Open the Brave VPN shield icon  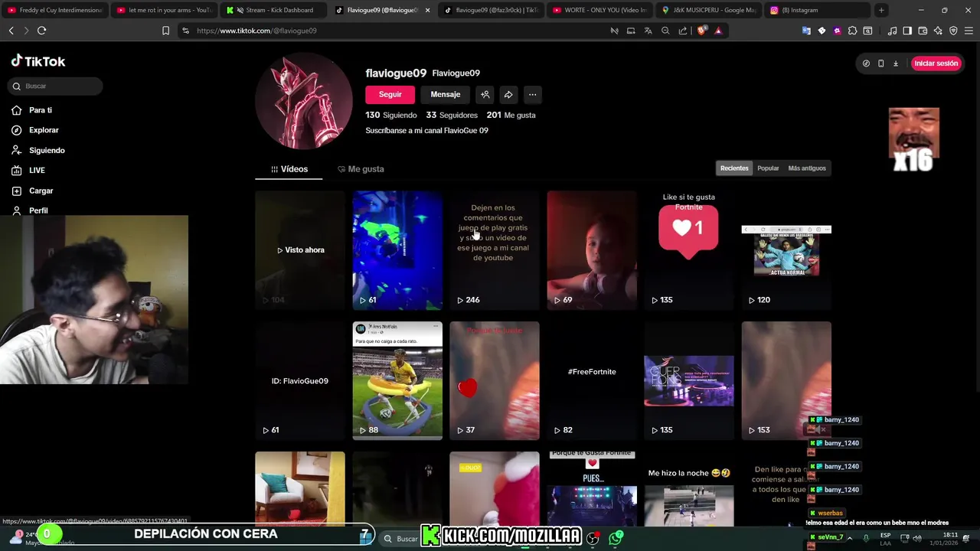(953, 31)
